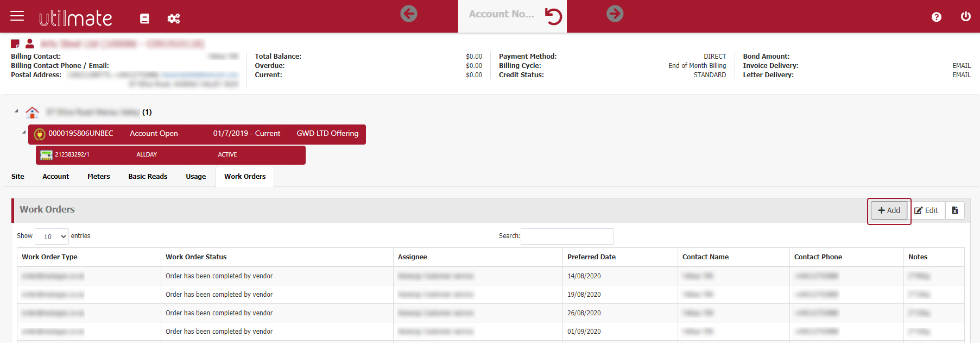Open the settings gears icon
The image size is (980, 343).
click(x=174, y=18)
